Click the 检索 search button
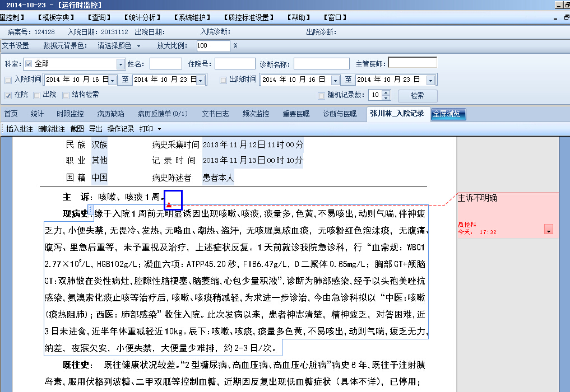 418,96
